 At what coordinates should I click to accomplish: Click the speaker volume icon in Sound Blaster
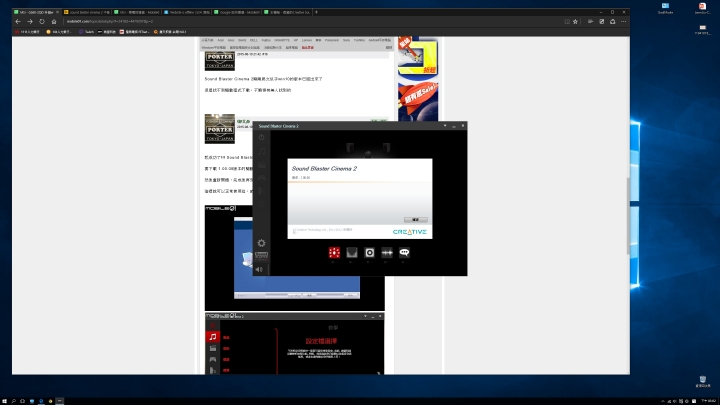pos(259,270)
